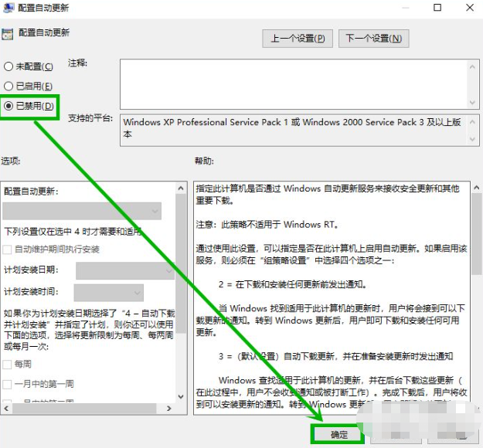This screenshot has height=448, width=483.
Task: Select the 未配置 radio option
Action: [9, 66]
